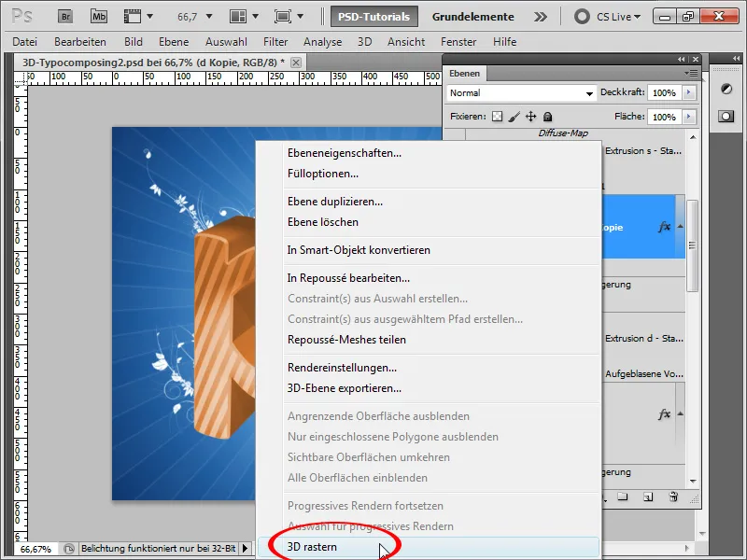Toggle lock image pixels brush icon

(x=514, y=117)
